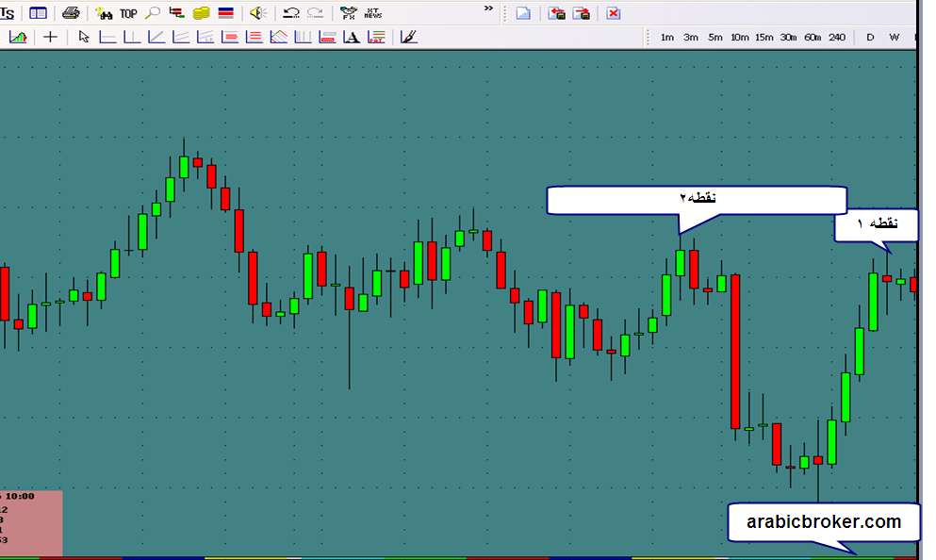Viewport: 936px width, 560px height.
Task: Open the FX handshake icon
Action: (348, 13)
